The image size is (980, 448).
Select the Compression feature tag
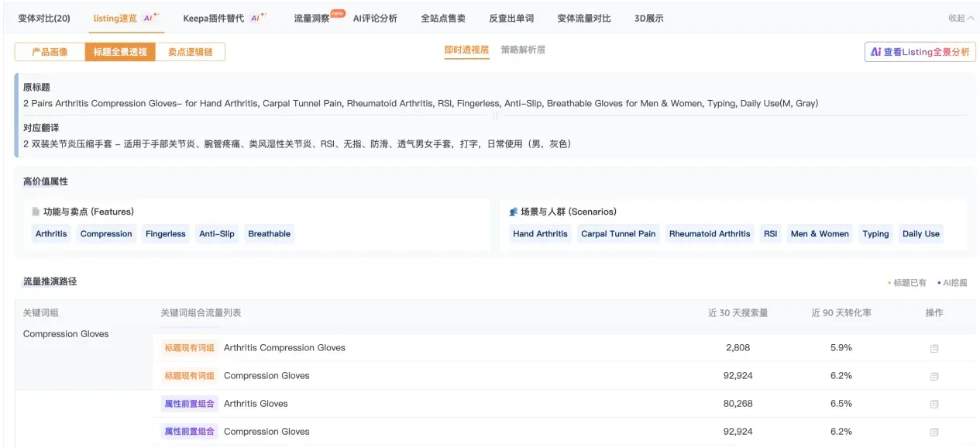(106, 234)
